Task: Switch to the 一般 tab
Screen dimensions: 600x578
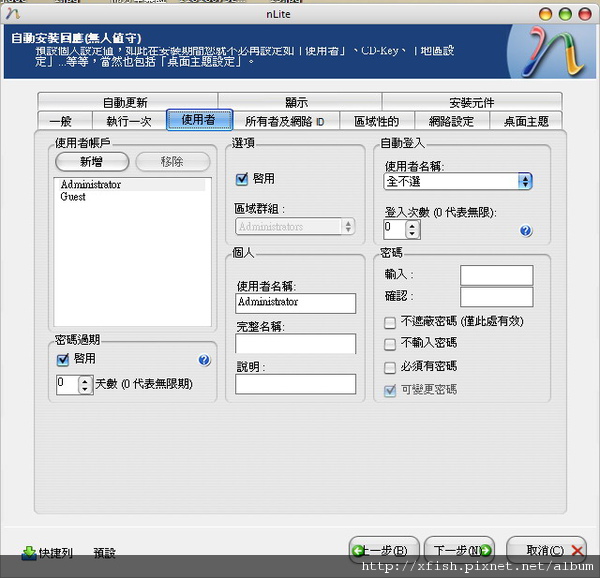Action: click(x=65, y=121)
